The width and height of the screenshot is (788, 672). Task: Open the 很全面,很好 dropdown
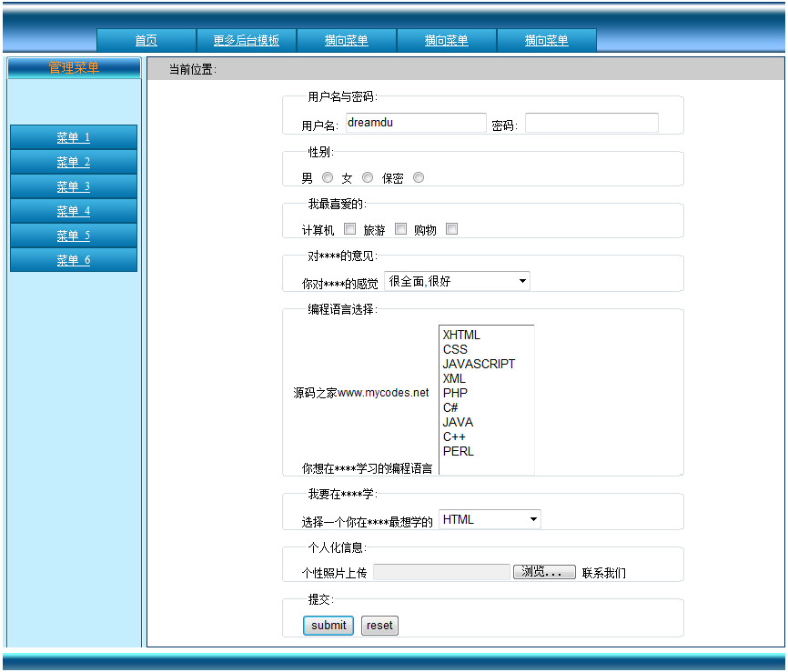pos(457,281)
